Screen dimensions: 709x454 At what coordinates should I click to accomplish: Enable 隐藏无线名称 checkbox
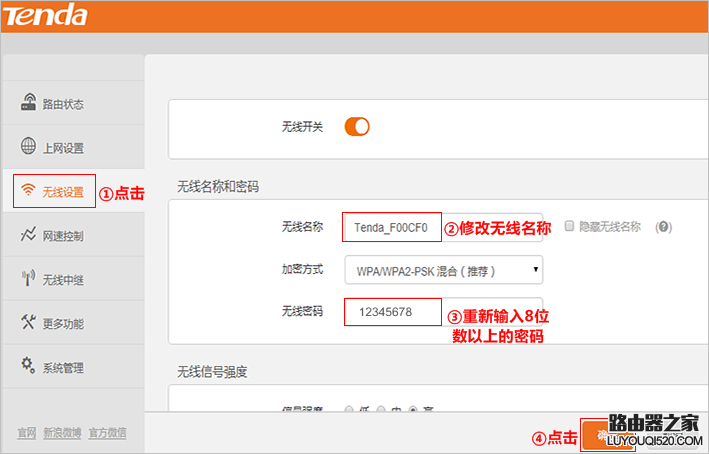coord(569,227)
